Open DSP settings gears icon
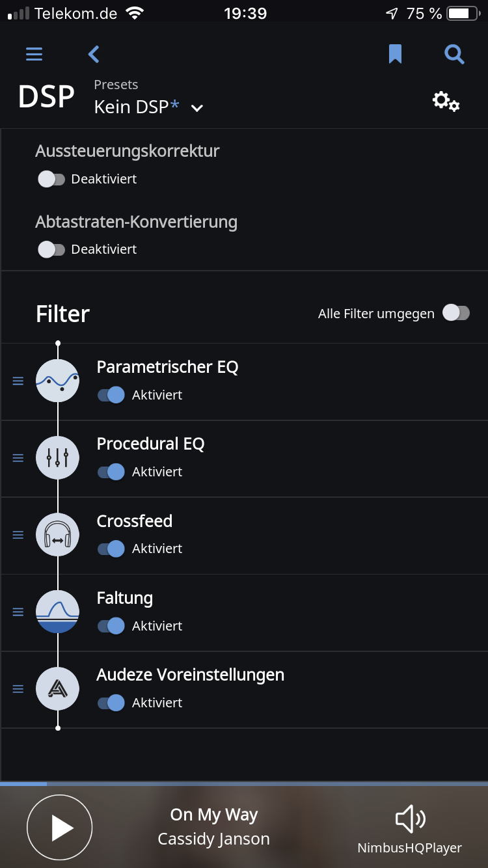The width and height of the screenshot is (488, 868). [x=446, y=101]
